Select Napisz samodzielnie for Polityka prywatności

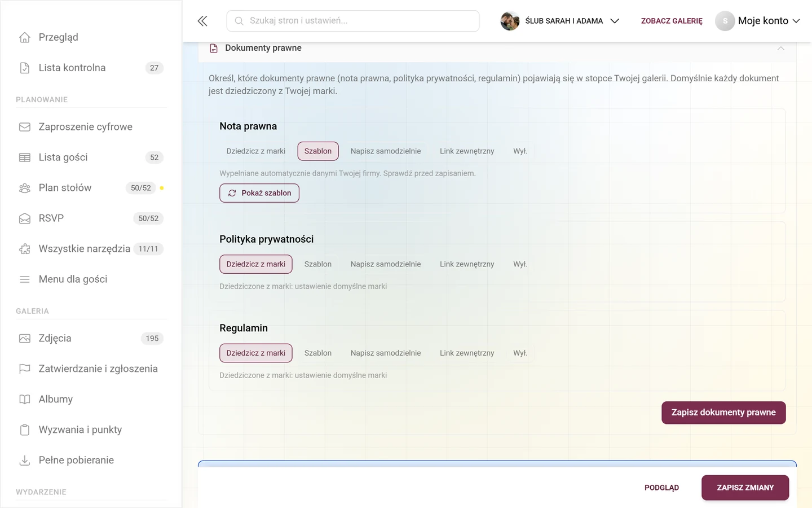(386, 264)
